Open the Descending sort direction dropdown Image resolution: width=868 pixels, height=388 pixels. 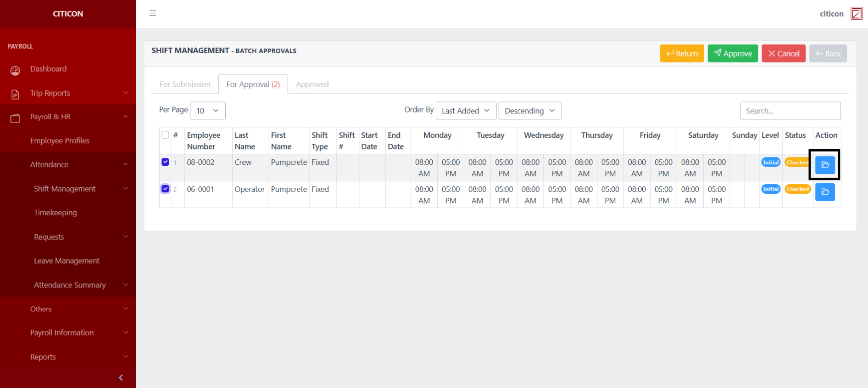(529, 111)
